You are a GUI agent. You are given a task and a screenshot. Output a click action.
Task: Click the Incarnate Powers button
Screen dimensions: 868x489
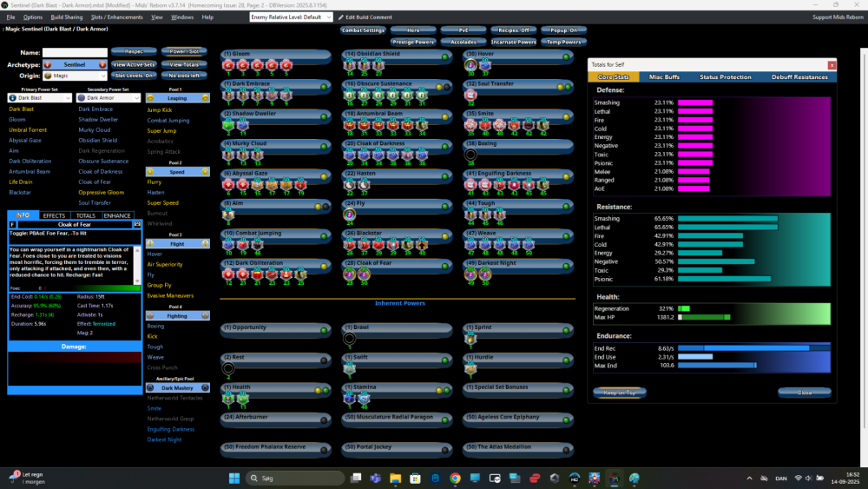point(512,42)
